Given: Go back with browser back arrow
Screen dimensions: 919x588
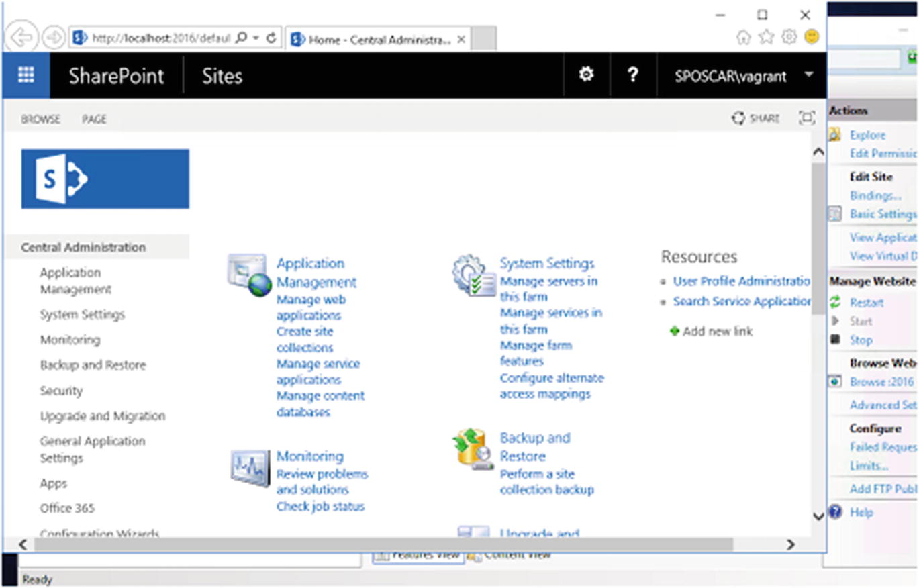Looking at the screenshot, I should tap(23, 38).
